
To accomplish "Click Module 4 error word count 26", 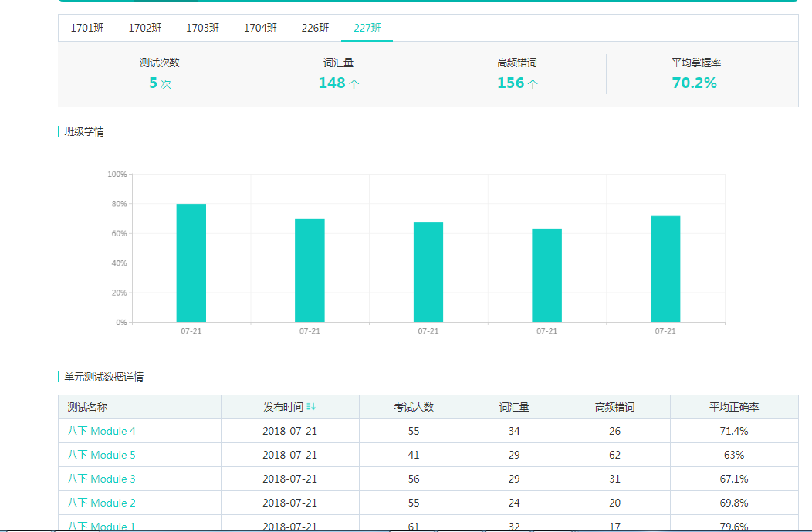I will (614, 431).
